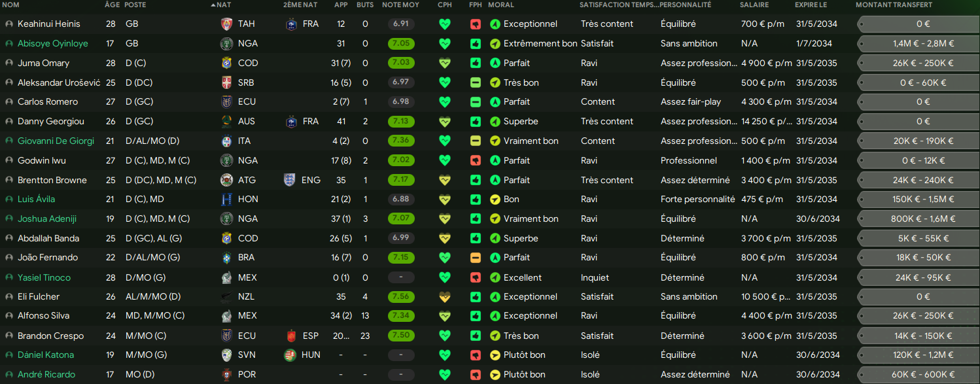Click the 150K € - 1,5M € transfer value button
The image size is (980, 384).
[923, 200]
